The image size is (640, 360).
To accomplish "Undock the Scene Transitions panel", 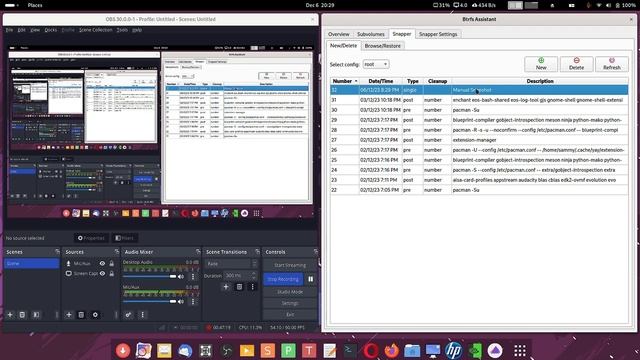I will (x=257, y=251).
